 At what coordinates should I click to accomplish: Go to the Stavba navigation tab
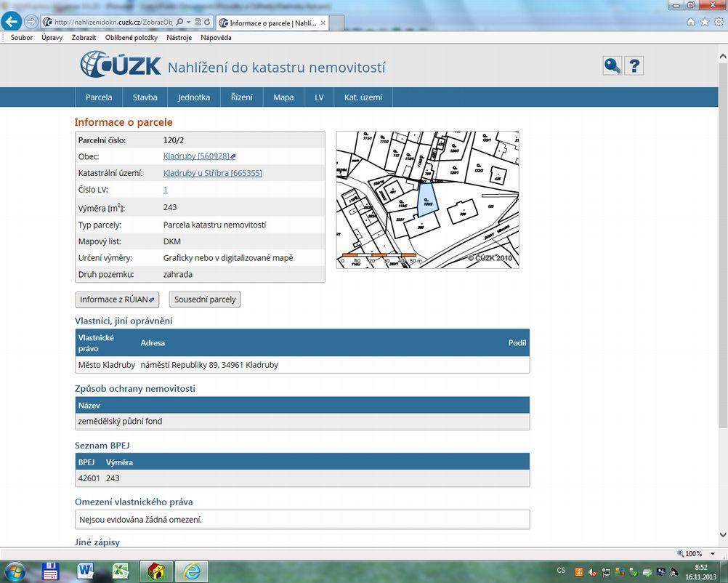coord(145,97)
